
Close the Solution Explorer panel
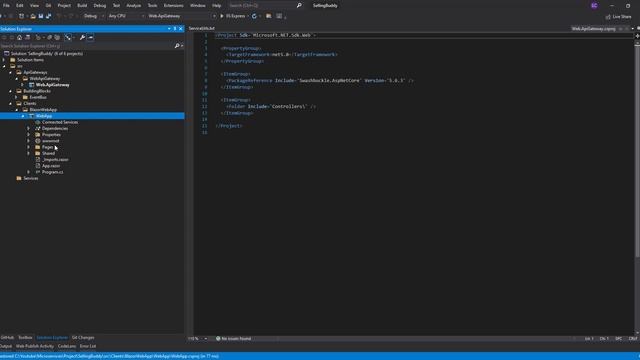pos(181,29)
